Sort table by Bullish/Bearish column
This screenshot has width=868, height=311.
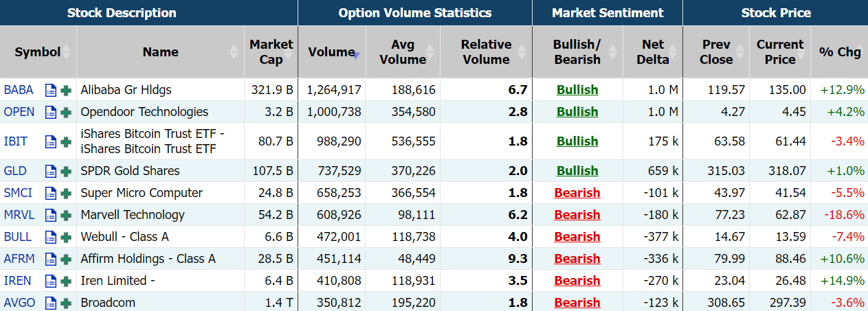[x=577, y=51]
